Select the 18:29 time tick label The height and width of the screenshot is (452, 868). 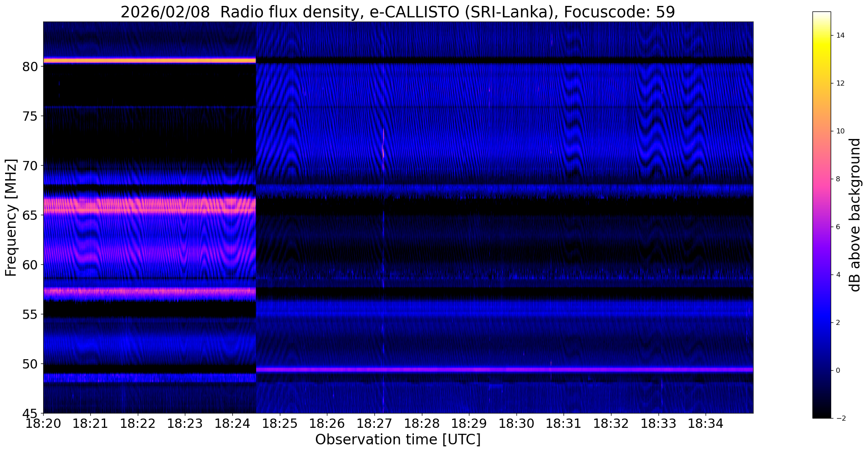point(469,424)
